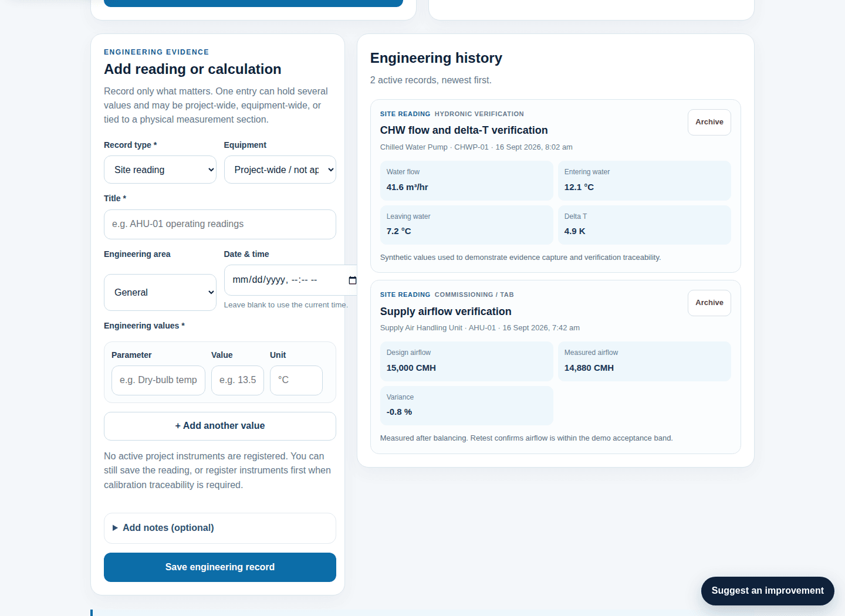
Task: Click the Engineering history heading
Action: (436, 58)
